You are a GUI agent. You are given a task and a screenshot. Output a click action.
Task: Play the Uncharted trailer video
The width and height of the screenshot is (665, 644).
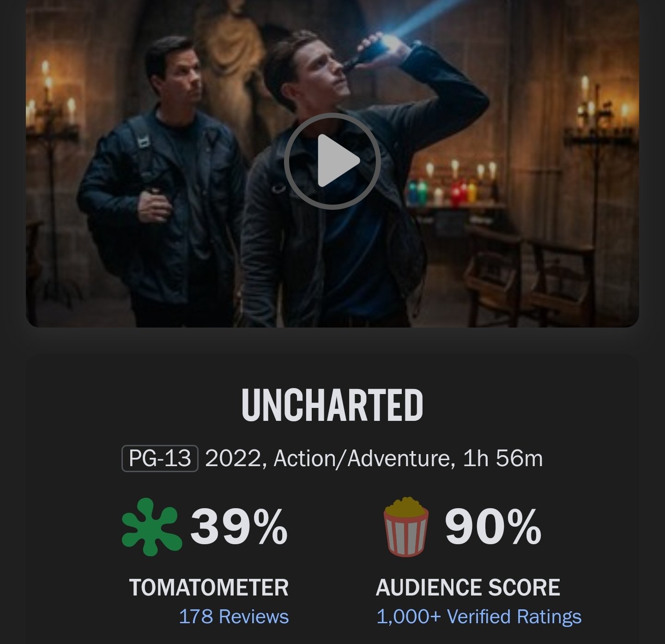click(x=332, y=161)
